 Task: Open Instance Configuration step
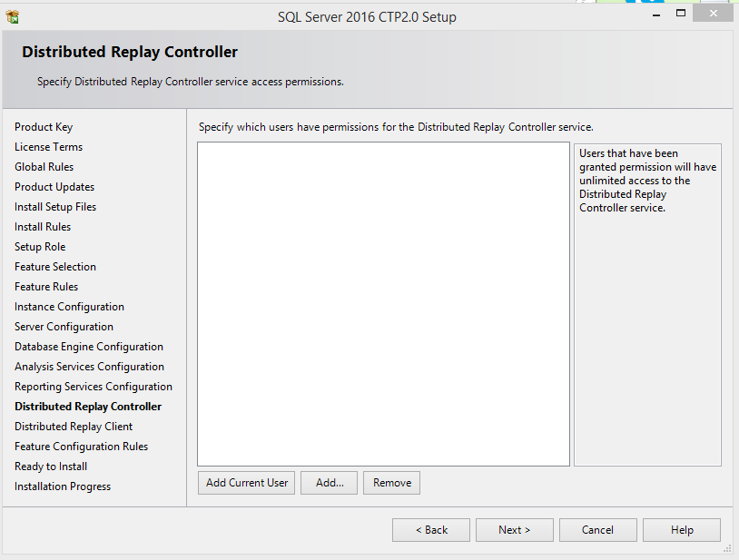[69, 306]
